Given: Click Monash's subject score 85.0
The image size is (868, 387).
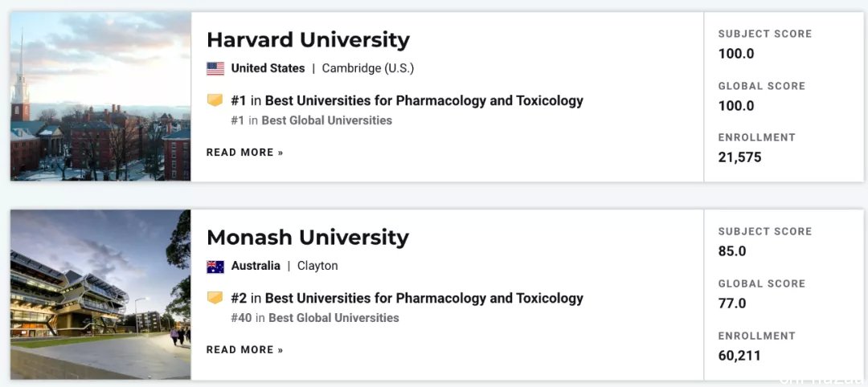Looking at the screenshot, I should coord(732,251).
